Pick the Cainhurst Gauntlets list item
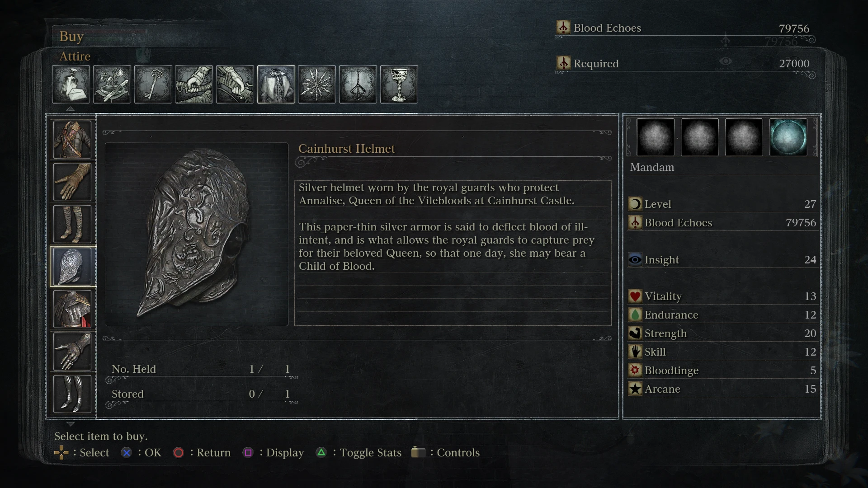 [x=72, y=352]
